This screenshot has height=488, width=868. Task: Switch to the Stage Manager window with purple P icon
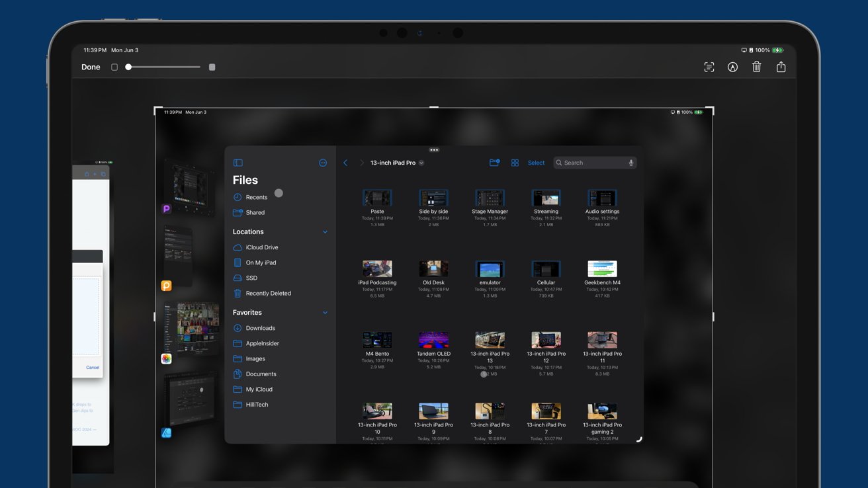coord(189,187)
